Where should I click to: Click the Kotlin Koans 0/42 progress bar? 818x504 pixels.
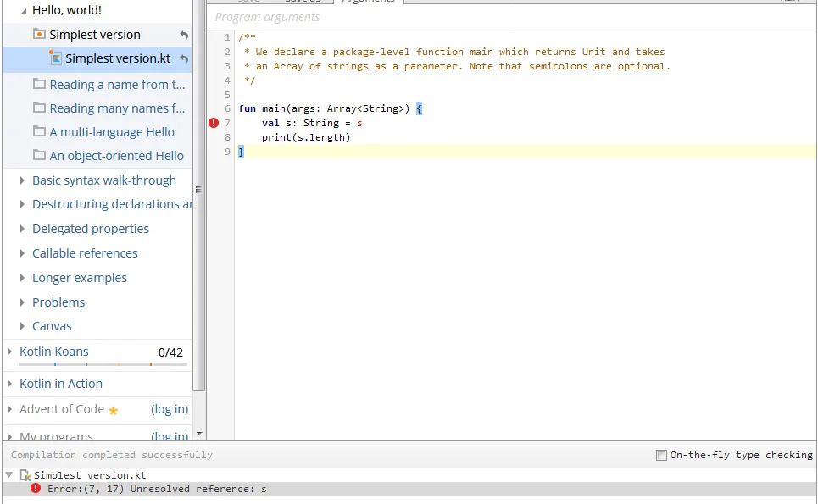(x=103, y=364)
